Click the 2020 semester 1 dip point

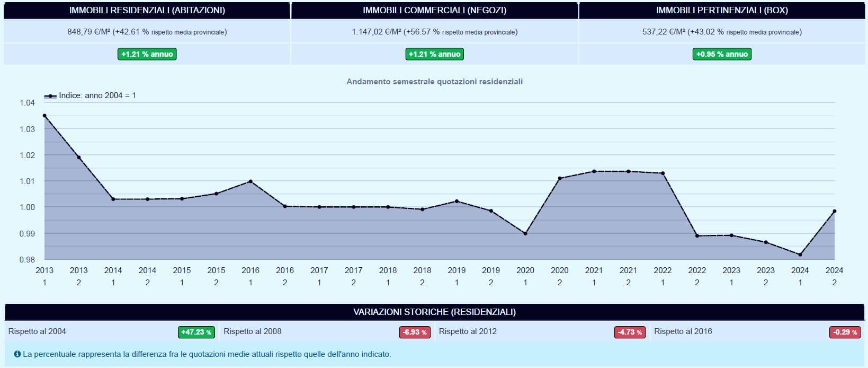click(x=525, y=233)
